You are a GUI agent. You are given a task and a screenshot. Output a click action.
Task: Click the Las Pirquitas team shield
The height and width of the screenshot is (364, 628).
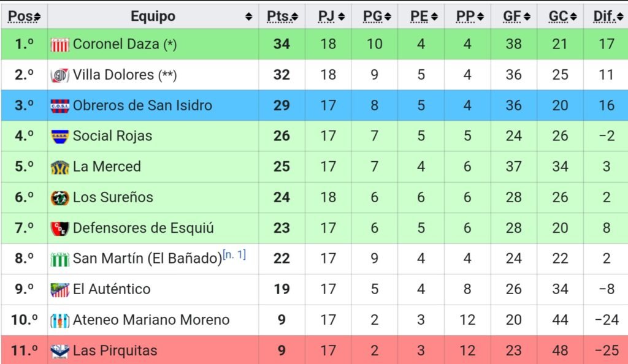tap(59, 351)
